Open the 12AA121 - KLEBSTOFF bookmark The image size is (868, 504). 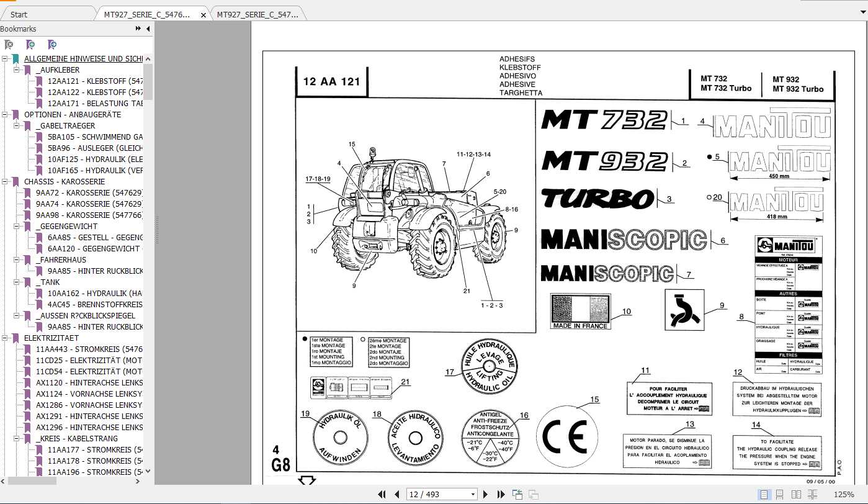coord(93,81)
